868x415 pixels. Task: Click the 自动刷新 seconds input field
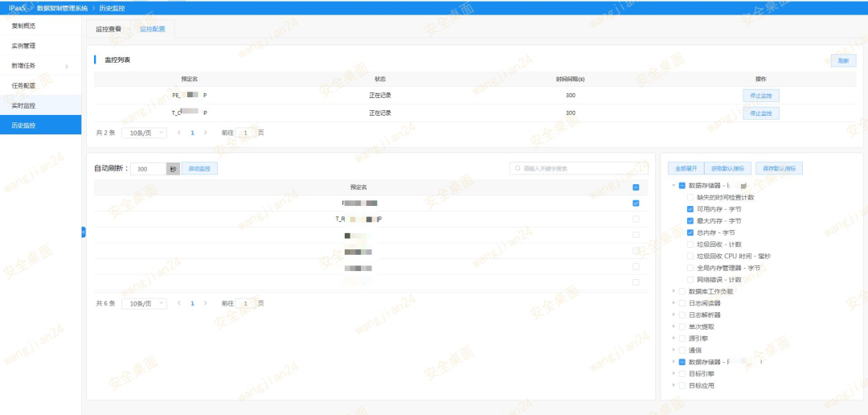pyautogui.click(x=149, y=169)
